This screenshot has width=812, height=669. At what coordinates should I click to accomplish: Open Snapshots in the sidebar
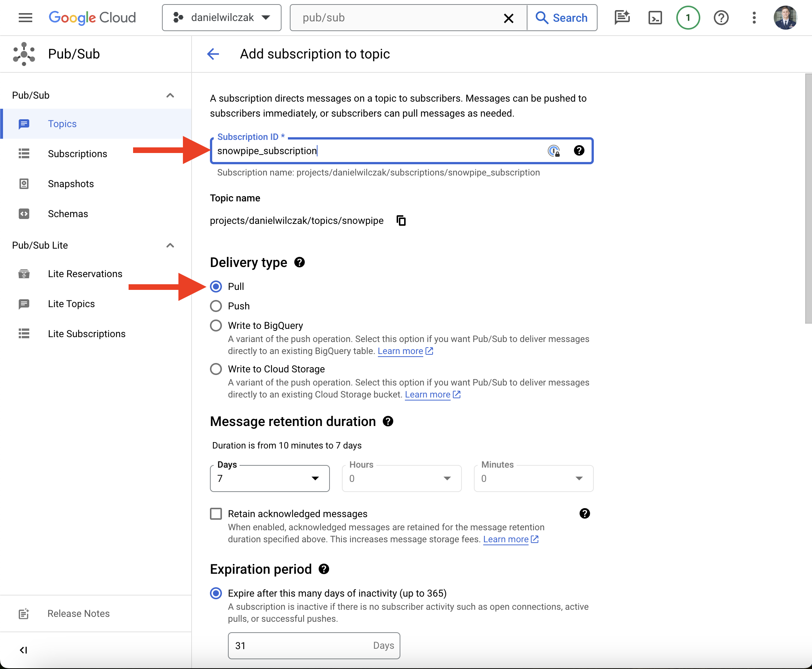pyautogui.click(x=96, y=184)
